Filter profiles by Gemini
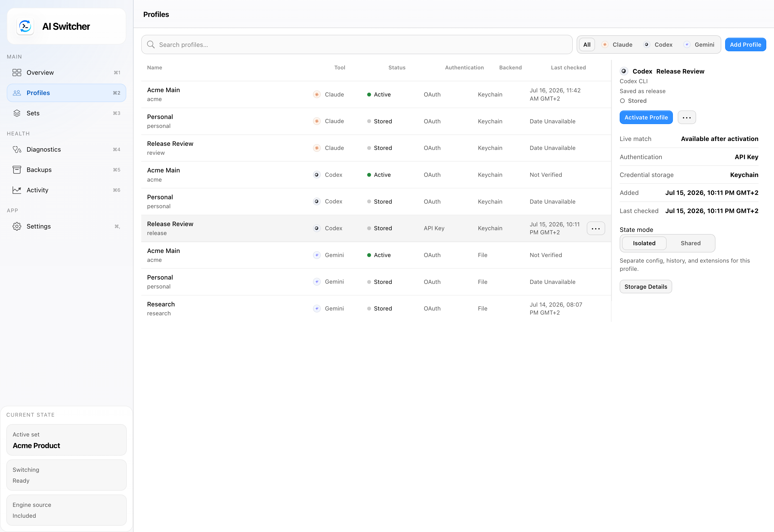Image resolution: width=774 pixels, height=532 pixels. (699, 44)
